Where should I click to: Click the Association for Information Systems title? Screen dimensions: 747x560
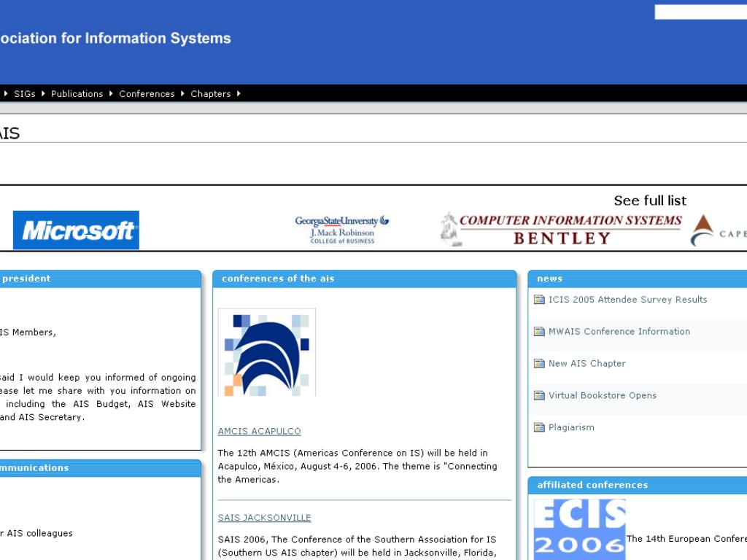(115, 38)
